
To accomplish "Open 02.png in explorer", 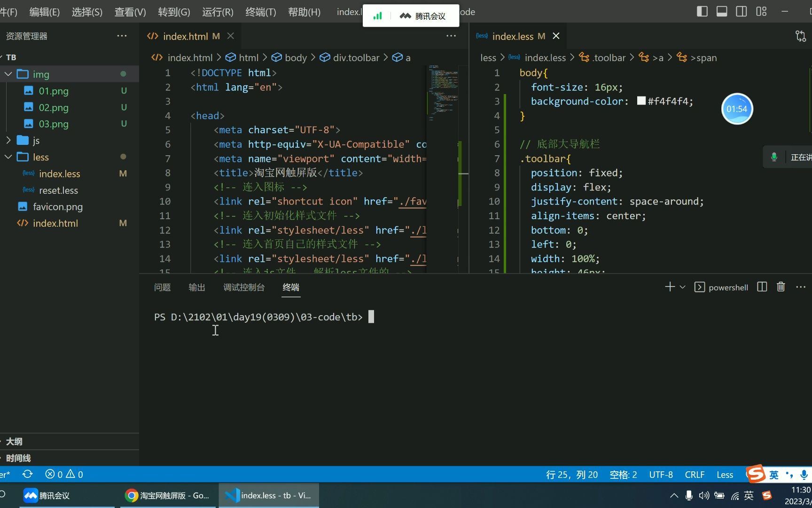I will pyautogui.click(x=54, y=107).
